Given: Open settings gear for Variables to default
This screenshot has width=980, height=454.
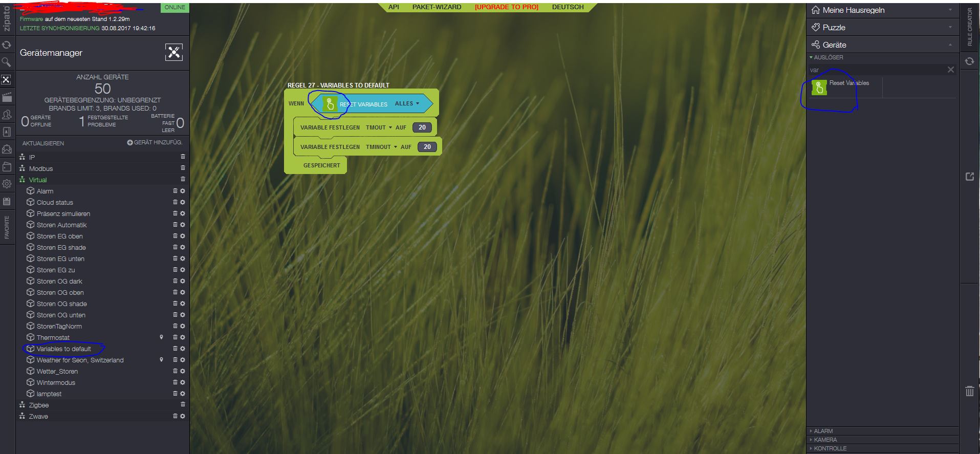Looking at the screenshot, I should 183,349.
